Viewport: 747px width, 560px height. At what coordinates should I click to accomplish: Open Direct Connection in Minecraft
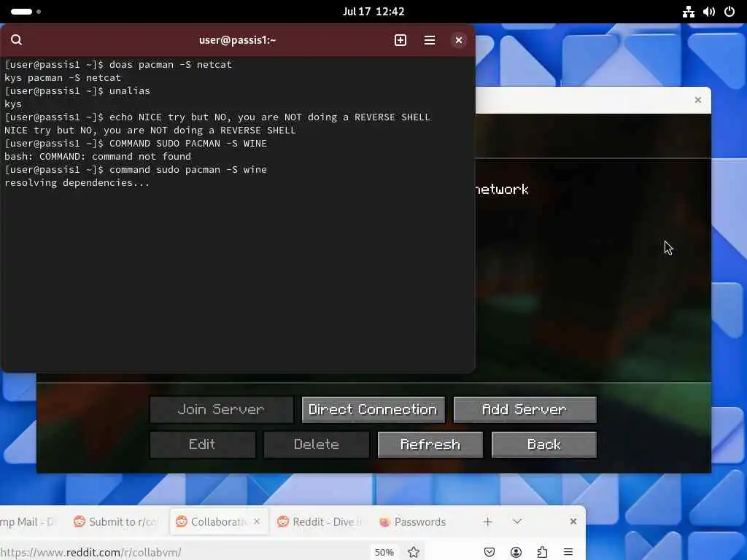[373, 410]
